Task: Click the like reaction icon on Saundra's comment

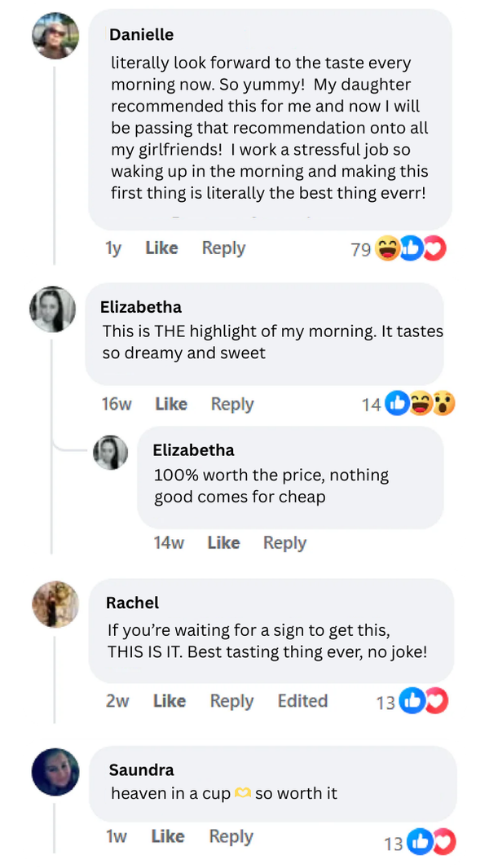Action: [420, 842]
